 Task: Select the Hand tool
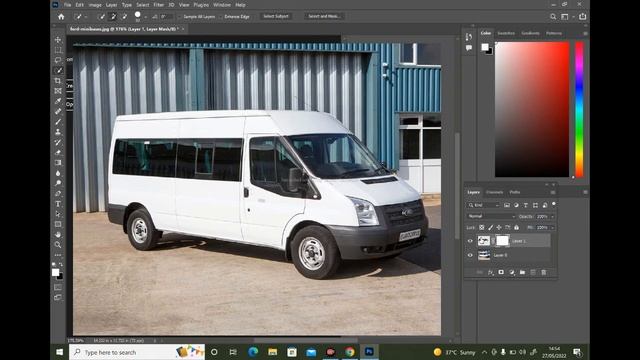(x=58, y=234)
